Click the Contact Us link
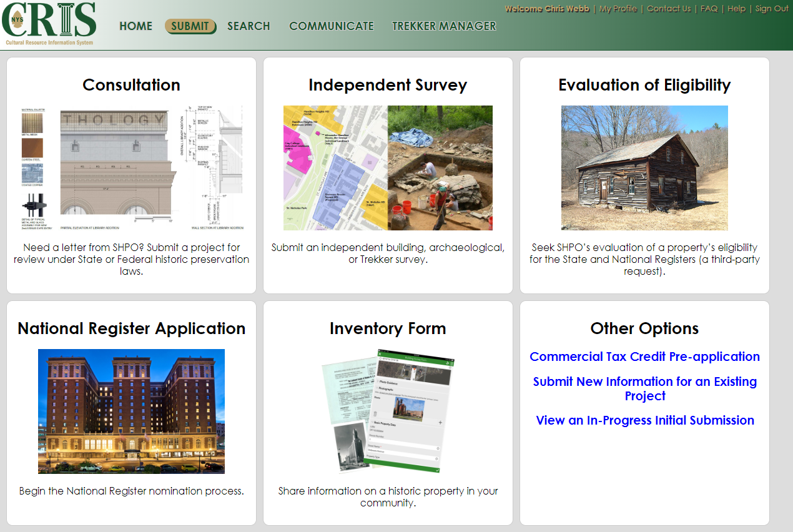 click(x=669, y=9)
